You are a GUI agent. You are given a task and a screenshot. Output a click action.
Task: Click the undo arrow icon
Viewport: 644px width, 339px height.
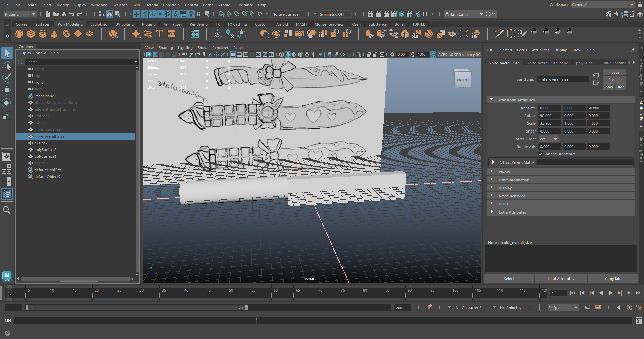pos(71,14)
